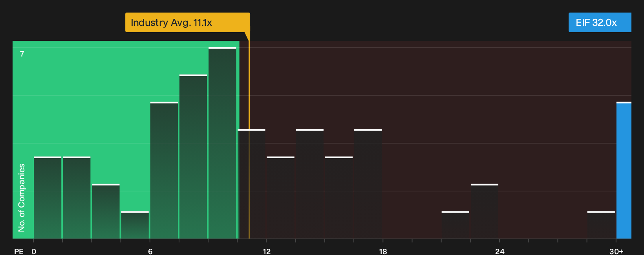Click the bar starting at PE 12
This screenshot has height=255, width=644.
pos(281,198)
